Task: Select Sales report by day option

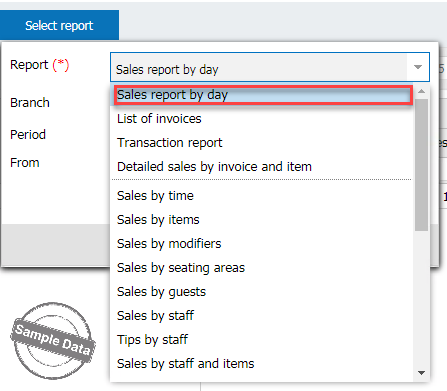Action: 263,95
